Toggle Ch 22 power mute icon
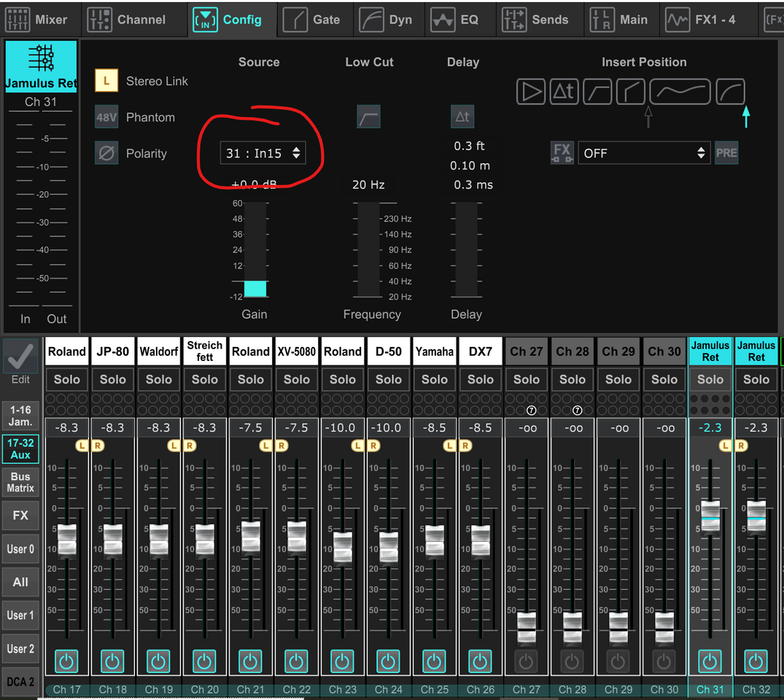 (x=297, y=661)
